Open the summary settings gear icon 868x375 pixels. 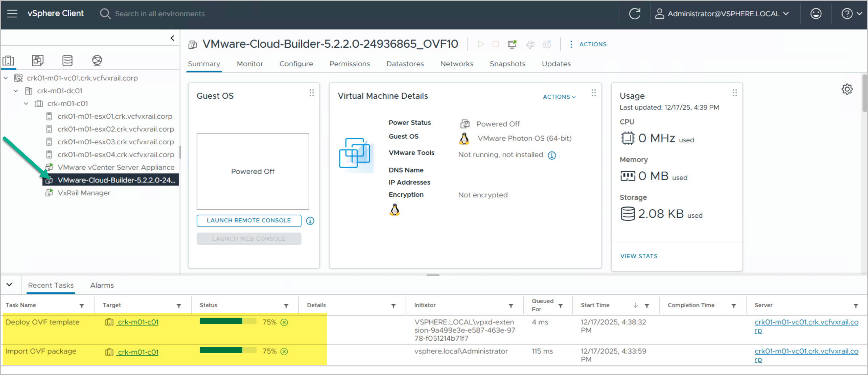tap(847, 89)
